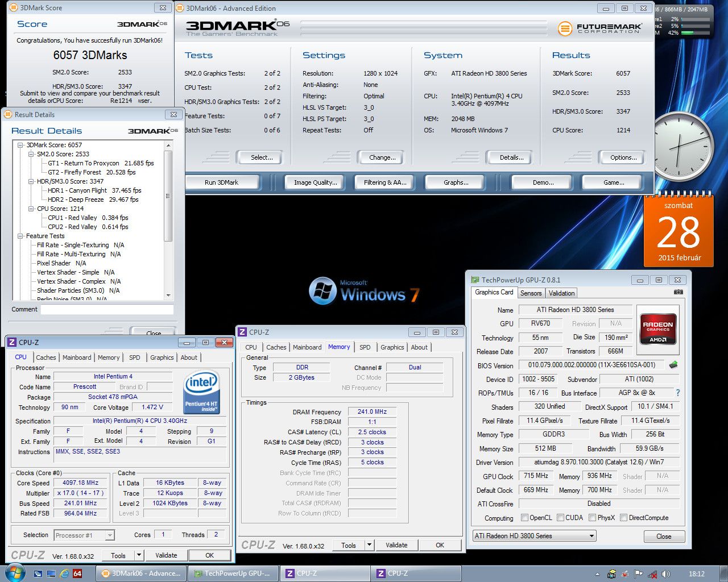Toggle the CUDA checkbox in GPU-Z
Screen dimensions: 728x582
click(x=561, y=518)
